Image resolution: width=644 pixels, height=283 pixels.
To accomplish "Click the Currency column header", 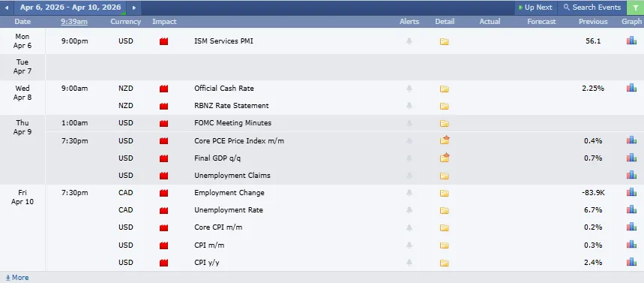I will click(x=126, y=21).
